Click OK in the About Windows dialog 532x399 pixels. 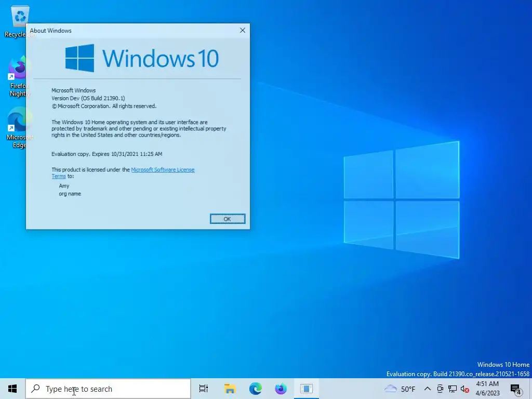point(228,219)
